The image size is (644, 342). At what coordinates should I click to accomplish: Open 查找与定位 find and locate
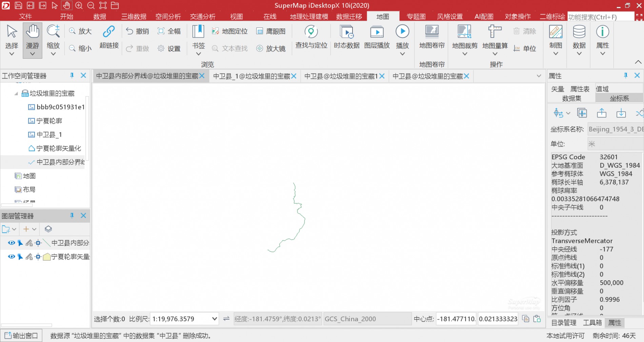311,37
